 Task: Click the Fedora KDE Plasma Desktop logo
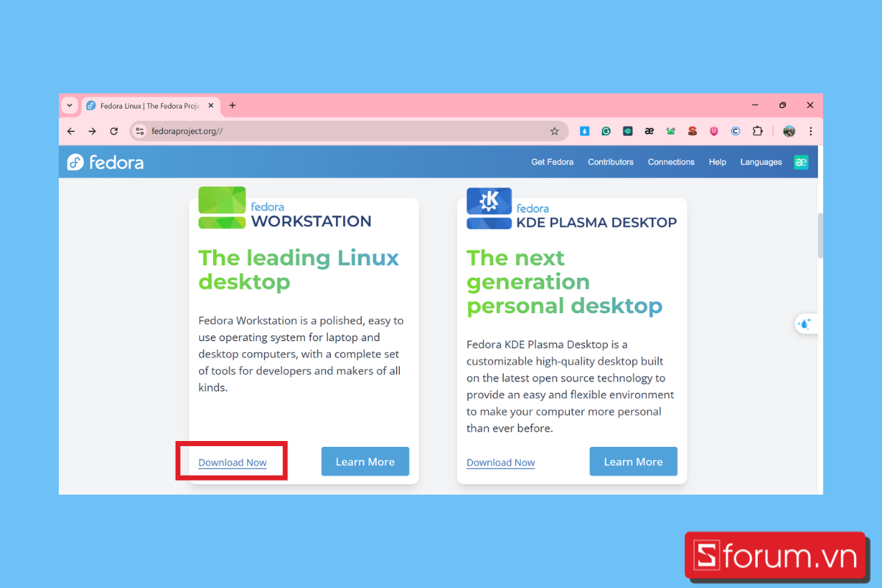572,208
